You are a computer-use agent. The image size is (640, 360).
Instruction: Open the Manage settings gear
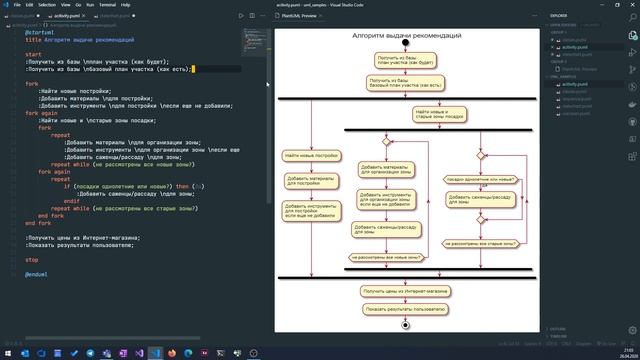point(632,330)
